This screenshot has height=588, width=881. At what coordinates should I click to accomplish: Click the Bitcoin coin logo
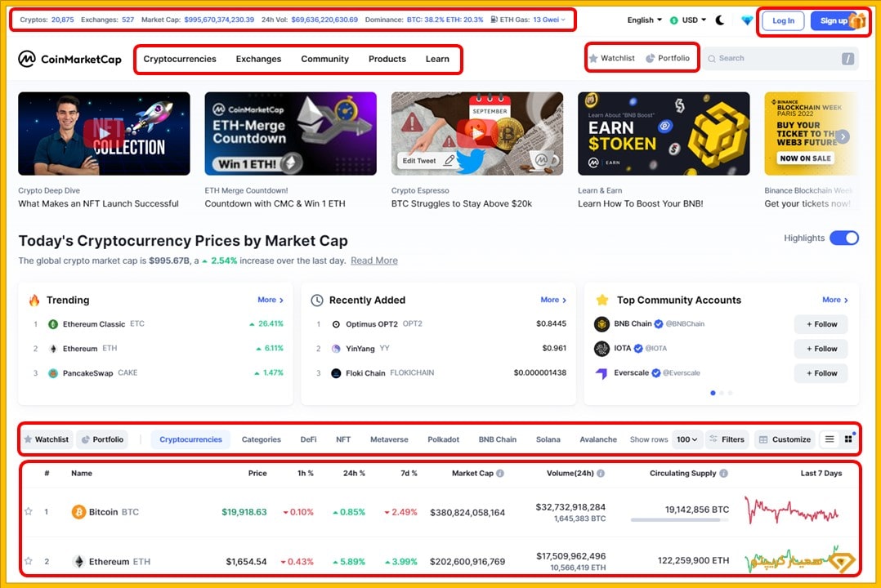78,511
